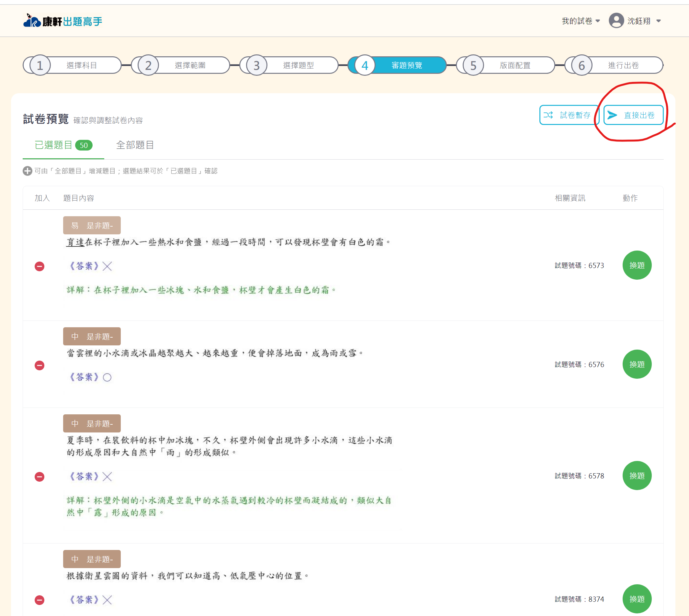Go to step 5 版面配置
The height and width of the screenshot is (616, 689).
[505, 65]
